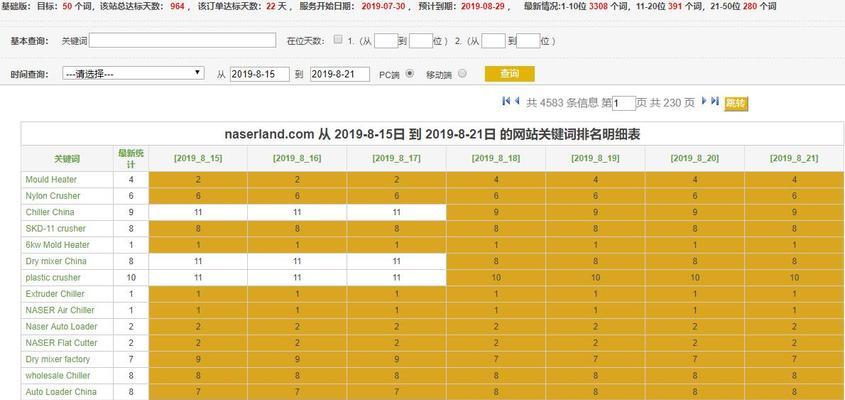Click the 服务开始日期 2019-07-30 value
845x400 pixels.
(383, 6)
